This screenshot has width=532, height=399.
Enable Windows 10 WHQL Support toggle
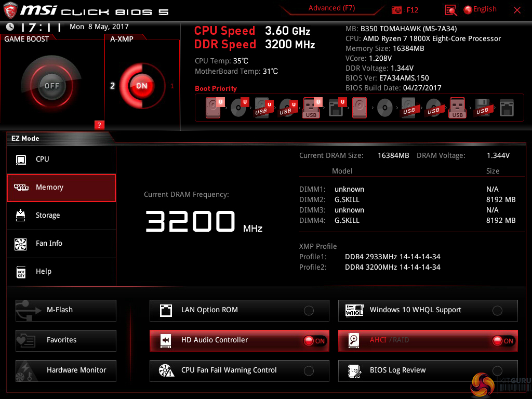(x=497, y=311)
